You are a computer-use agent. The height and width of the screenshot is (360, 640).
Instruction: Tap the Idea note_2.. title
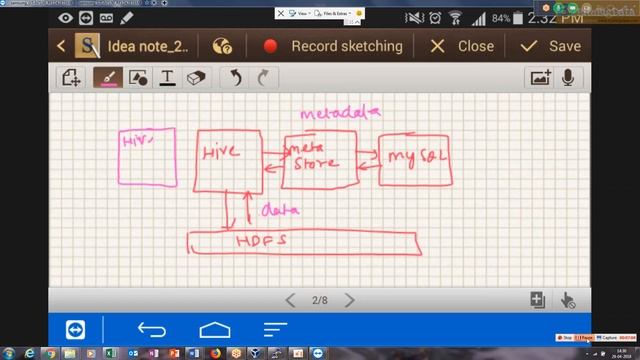[x=148, y=47]
